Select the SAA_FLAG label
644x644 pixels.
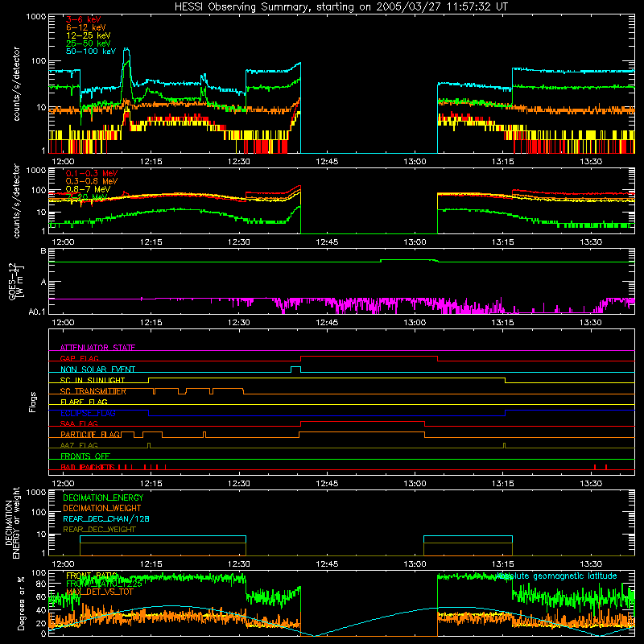click(x=79, y=423)
